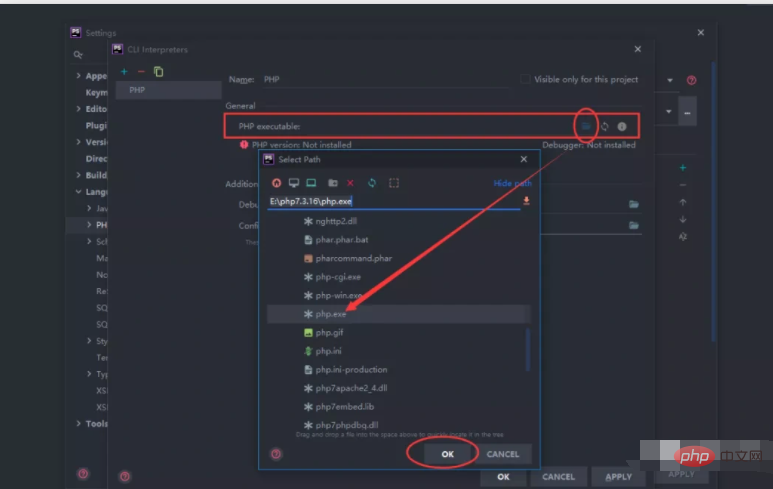Click the down arrow icon on Settings right side
The height and width of the screenshot is (489, 773).
[683, 219]
